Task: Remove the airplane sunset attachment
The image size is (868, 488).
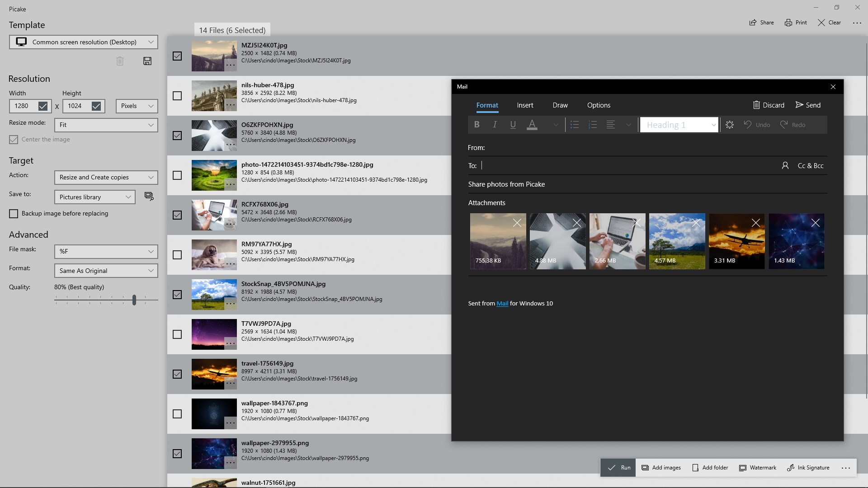Action: (x=755, y=223)
